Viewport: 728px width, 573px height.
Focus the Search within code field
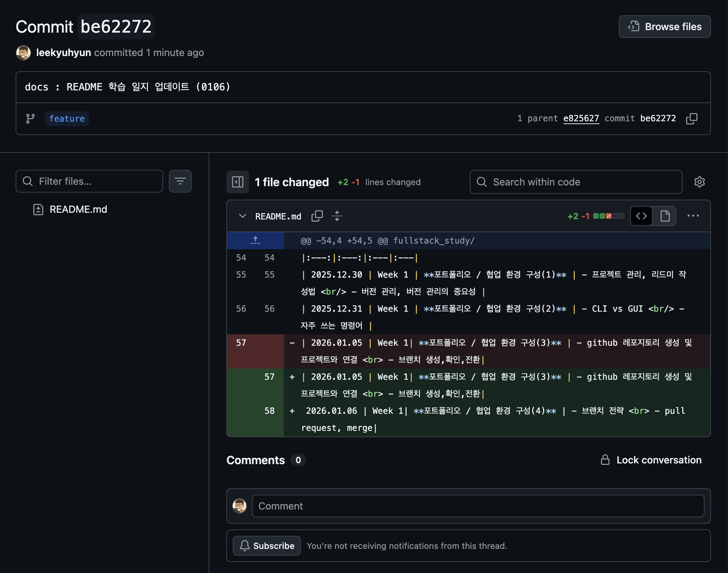(x=575, y=182)
